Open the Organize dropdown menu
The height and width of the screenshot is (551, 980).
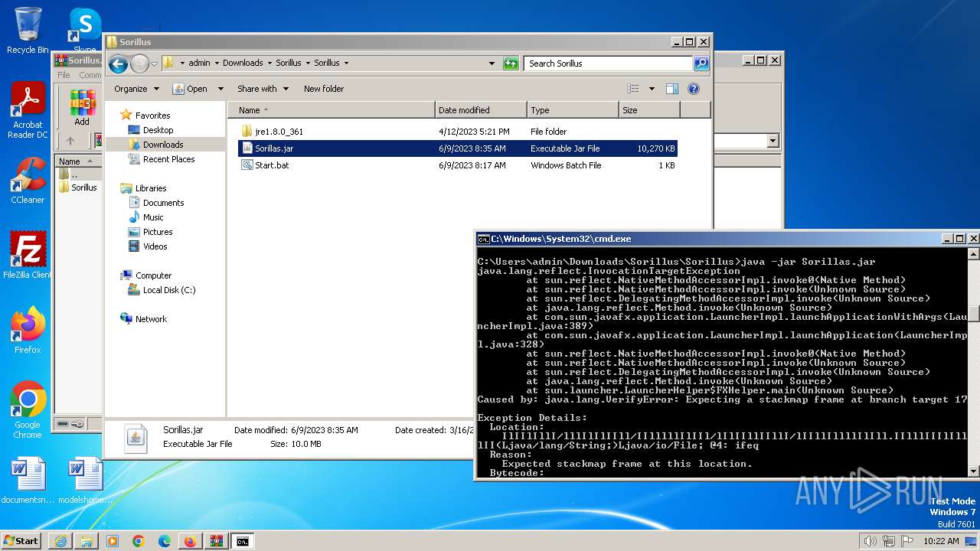[136, 89]
